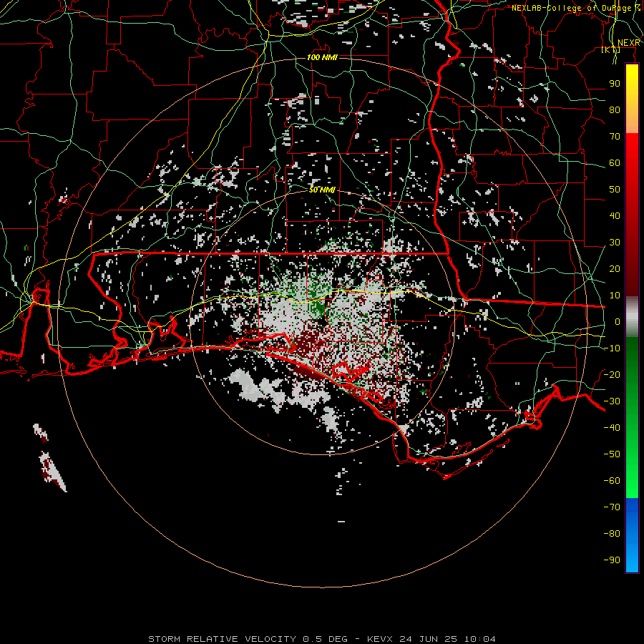This screenshot has width=644, height=644.
Task: Click the -60 value on the velocity scale
Action: (612, 481)
